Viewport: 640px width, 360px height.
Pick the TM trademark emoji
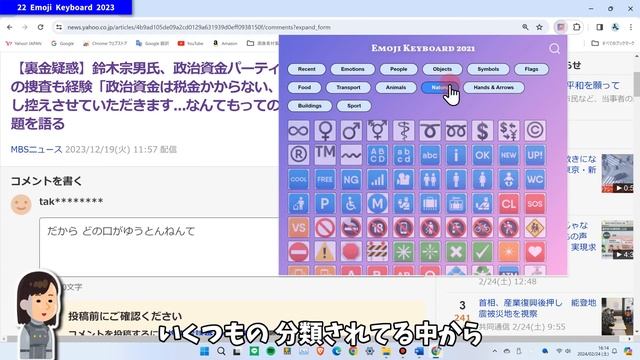(325, 155)
